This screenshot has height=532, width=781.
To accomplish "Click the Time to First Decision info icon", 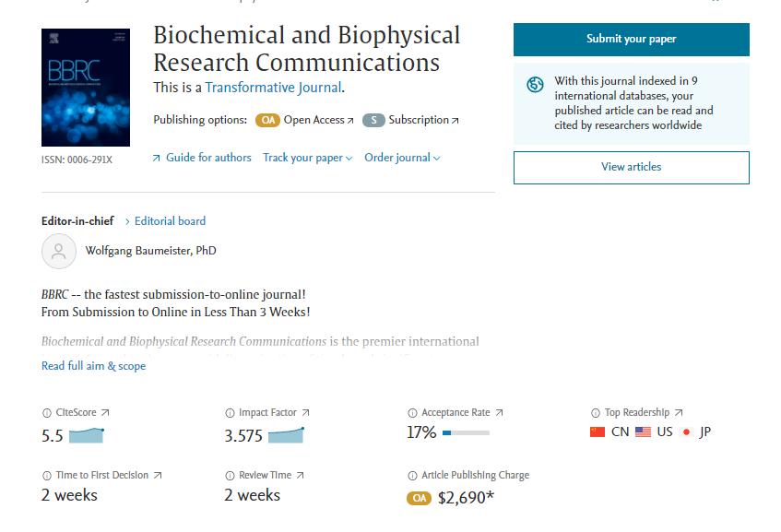I will 47,476.
